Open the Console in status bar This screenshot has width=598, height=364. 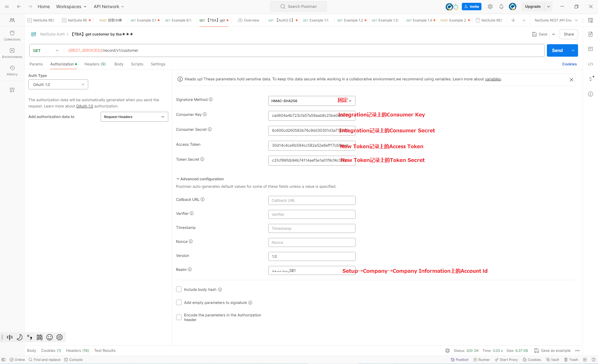click(73, 360)
